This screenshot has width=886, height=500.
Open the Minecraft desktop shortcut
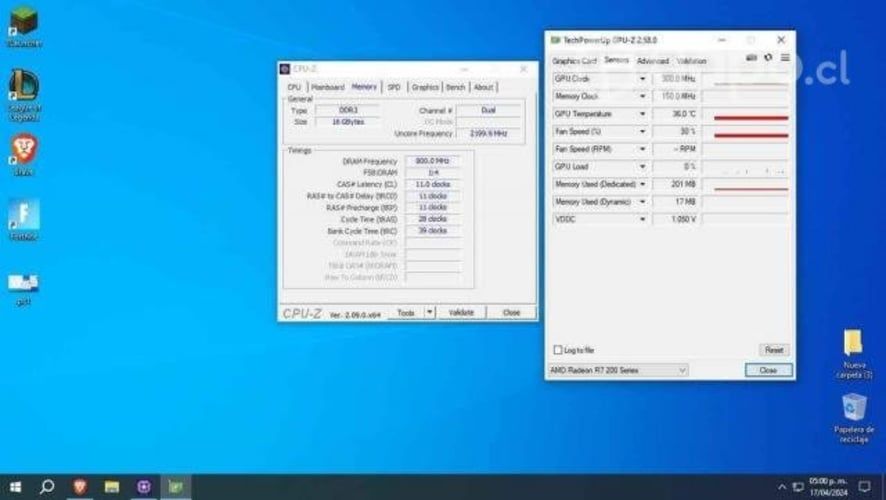coord(24,25)
